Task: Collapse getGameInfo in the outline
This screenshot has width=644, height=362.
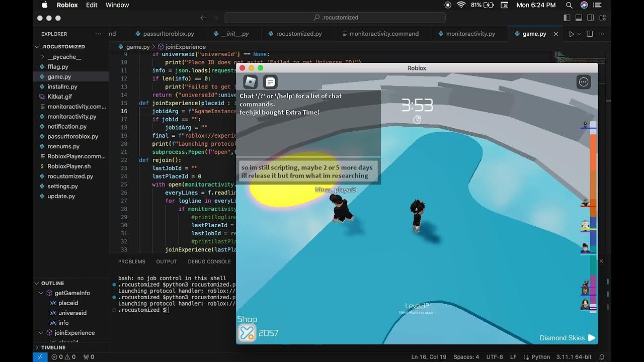Action: point(42,293)
